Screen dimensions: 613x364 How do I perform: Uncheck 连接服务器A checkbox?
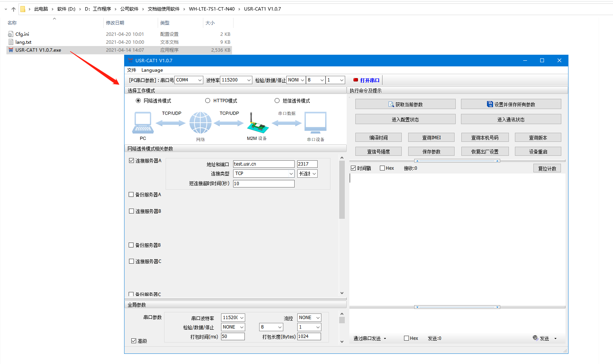click(131, 161)
